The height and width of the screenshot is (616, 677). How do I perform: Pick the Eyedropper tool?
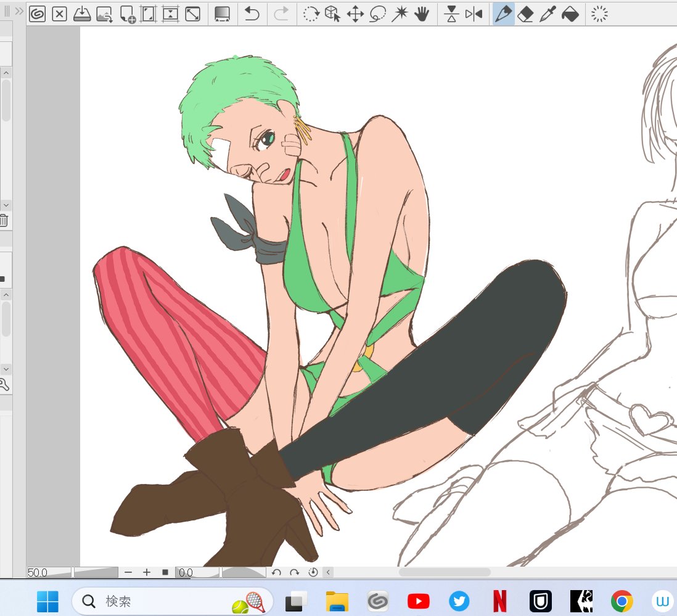tap(547, 14)
